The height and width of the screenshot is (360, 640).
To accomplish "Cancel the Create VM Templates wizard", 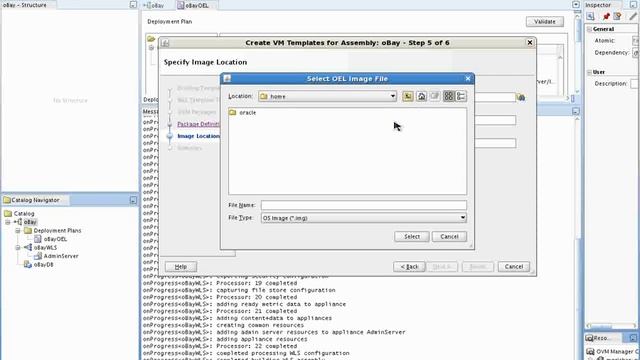I will pos(513,267).
